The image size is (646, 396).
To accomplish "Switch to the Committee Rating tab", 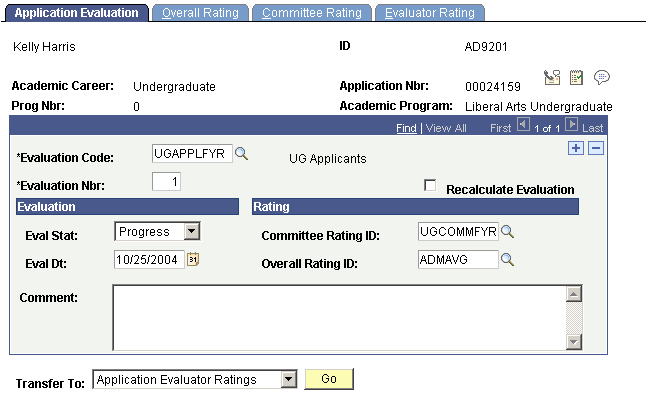I will (x=312, y=13).
